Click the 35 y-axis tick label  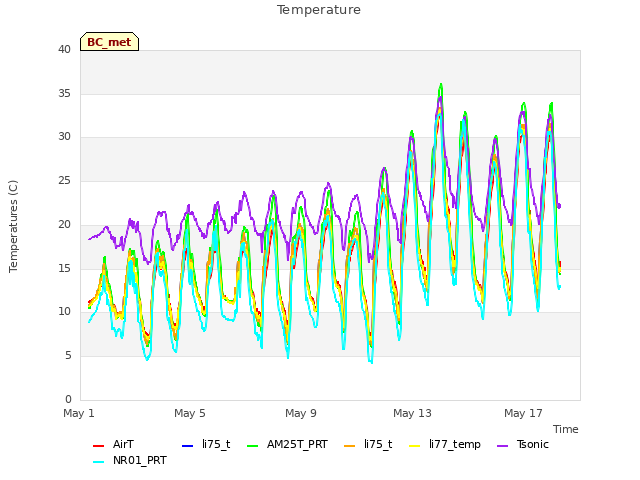coord(64,93)
